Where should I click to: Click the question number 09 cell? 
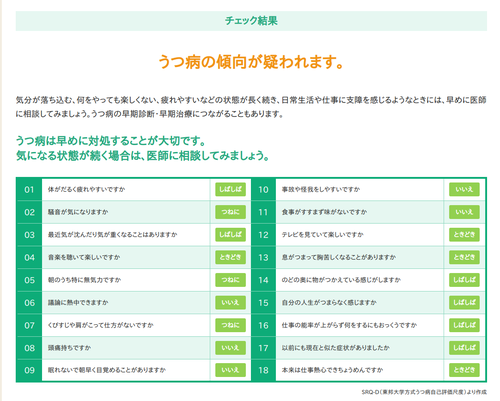point(29,370)
